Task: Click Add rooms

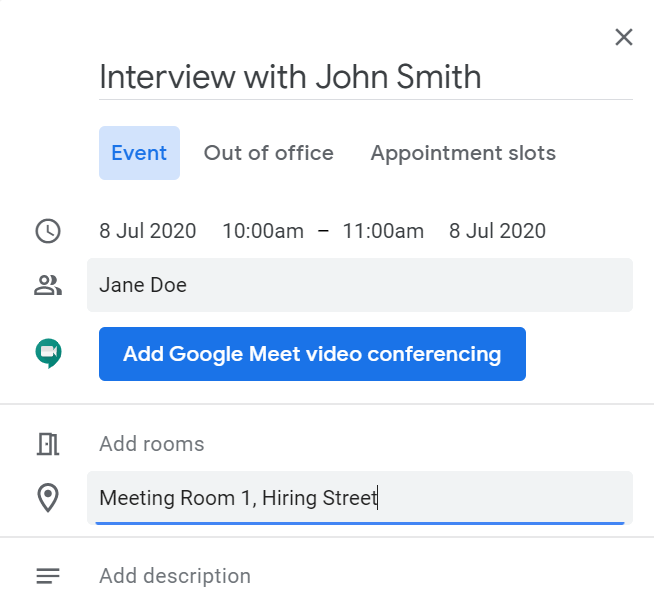Action: [152, 444]
